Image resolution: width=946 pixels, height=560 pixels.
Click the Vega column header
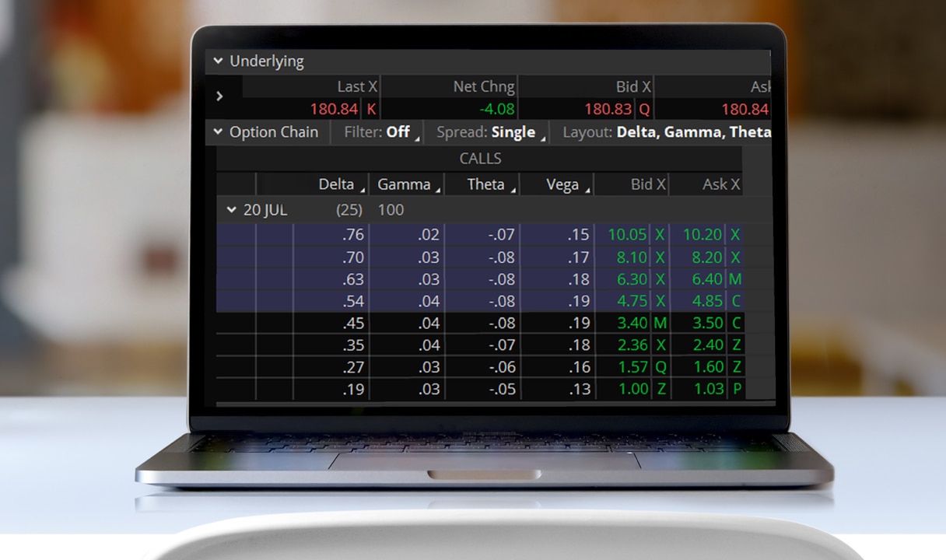click(x=562, y=184)
